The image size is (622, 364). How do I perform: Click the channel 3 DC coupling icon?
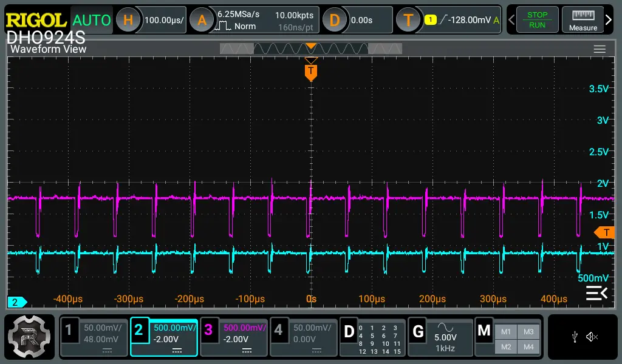point(247,351)
